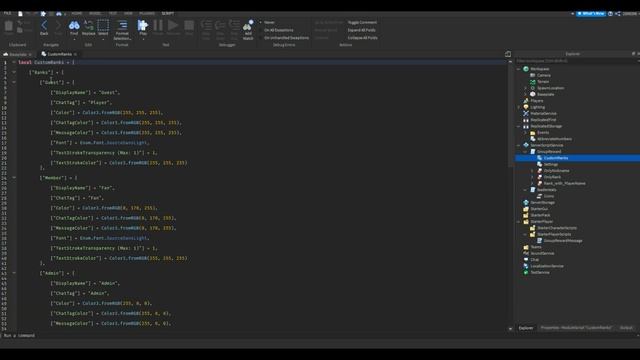
Task: Select Players service in Explorer
Action: click(x=537, y=101)
